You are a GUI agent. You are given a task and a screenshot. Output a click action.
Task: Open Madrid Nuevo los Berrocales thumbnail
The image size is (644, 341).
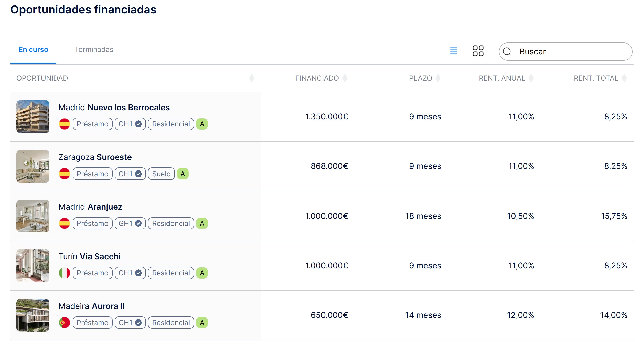[x=33, y=117]
